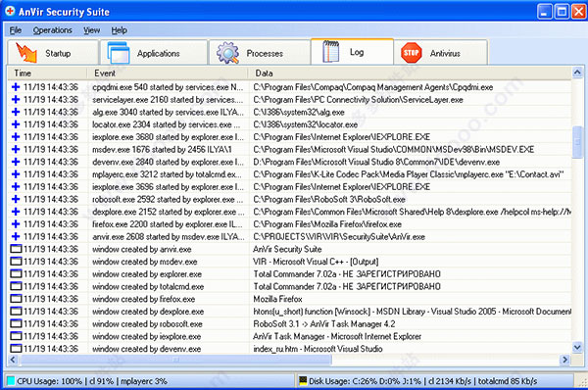Sort log by the Time column header
The width and height of the screenshot is (588, 390).
click(x=48, y=73)
